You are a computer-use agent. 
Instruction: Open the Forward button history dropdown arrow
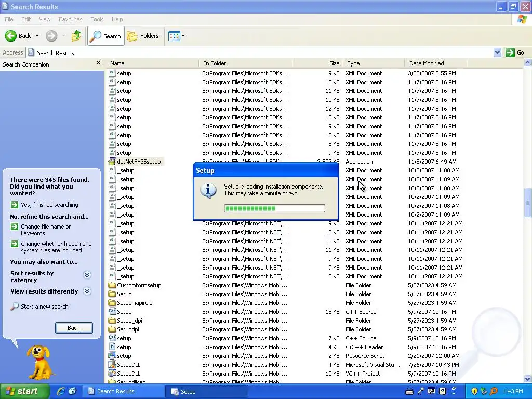(63, 36)
